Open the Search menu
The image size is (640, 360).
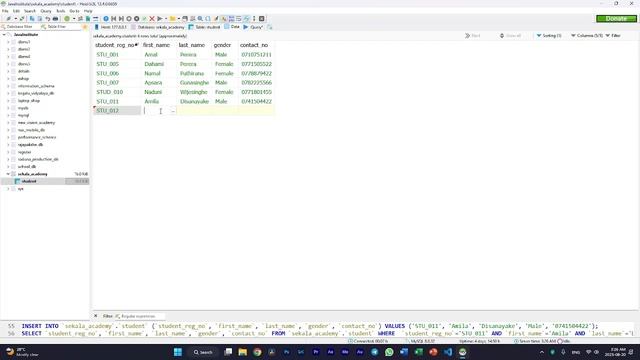pyautogui.click(x=30, y=11)
